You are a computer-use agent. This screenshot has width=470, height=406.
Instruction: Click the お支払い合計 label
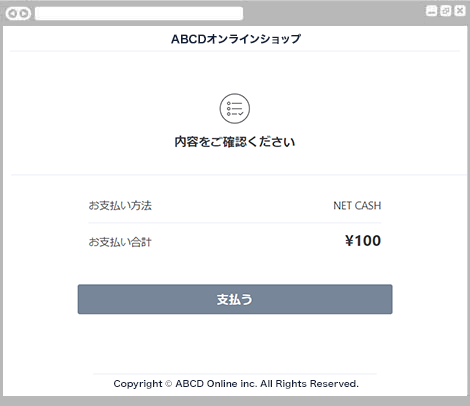pos(120,242)
